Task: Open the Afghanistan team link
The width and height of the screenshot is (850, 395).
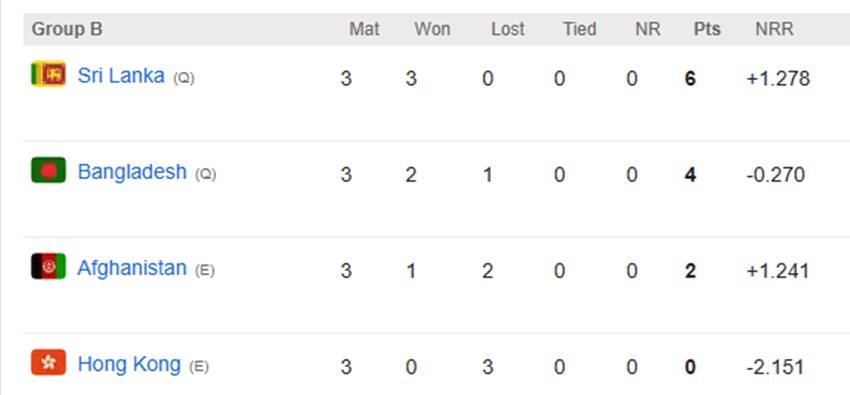Action: point(132,268)
